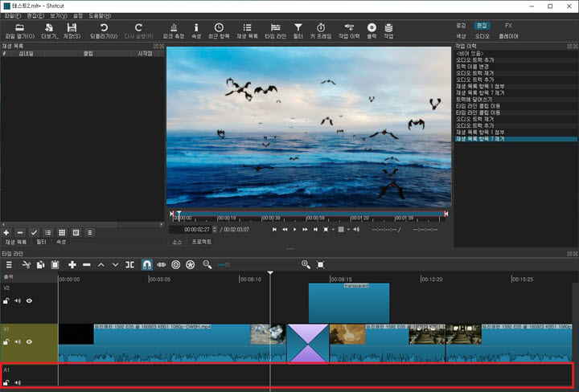The height and width of the screenshot is (392, 579).
Task: Click the 파일 열기(O) open file button
Action: [x=19, y=31]
